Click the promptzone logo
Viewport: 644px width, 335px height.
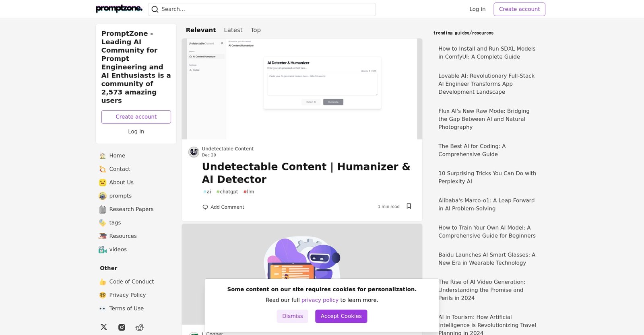[x=119, y=9]
